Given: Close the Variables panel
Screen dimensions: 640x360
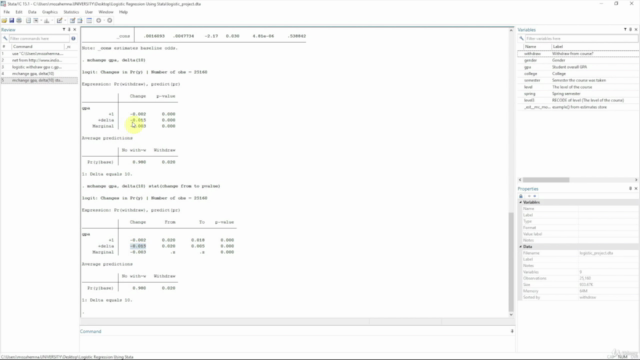Looking at the screenshot, I should [x=636, y=29].
